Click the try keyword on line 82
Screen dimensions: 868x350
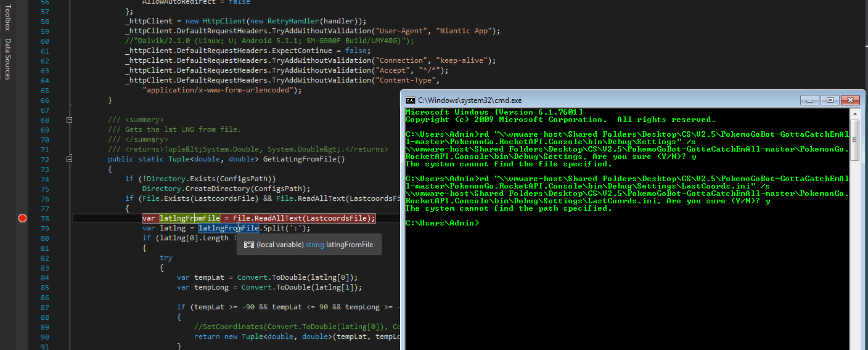(166, 258)
